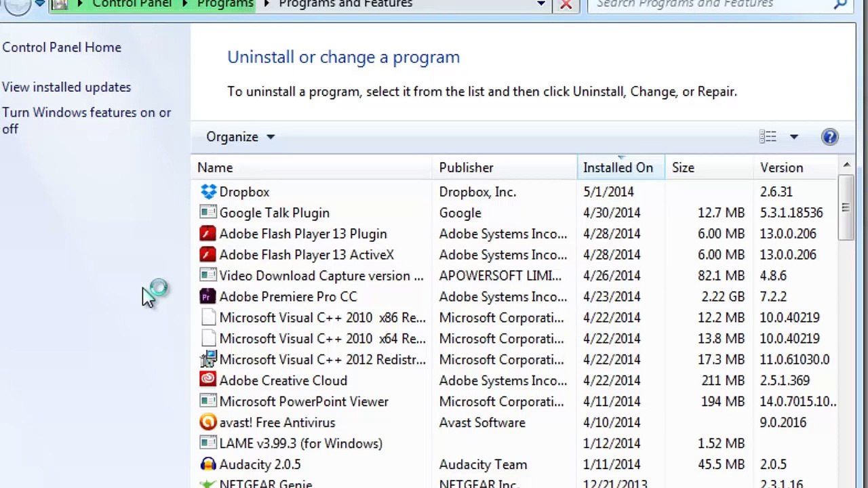Open the Organize dropdown menu
Screen dimensions: 868x488
(x=240, y=137)
